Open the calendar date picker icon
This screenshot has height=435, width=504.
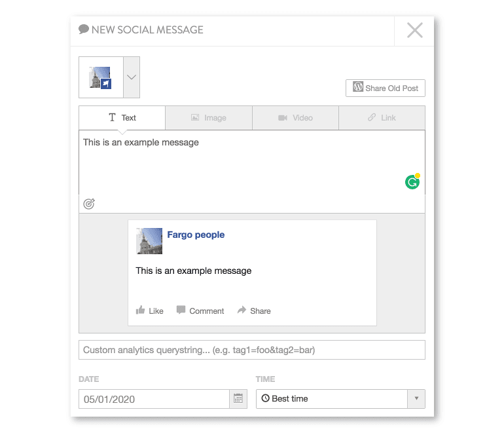pyautogui.click(x=238, y=399)
